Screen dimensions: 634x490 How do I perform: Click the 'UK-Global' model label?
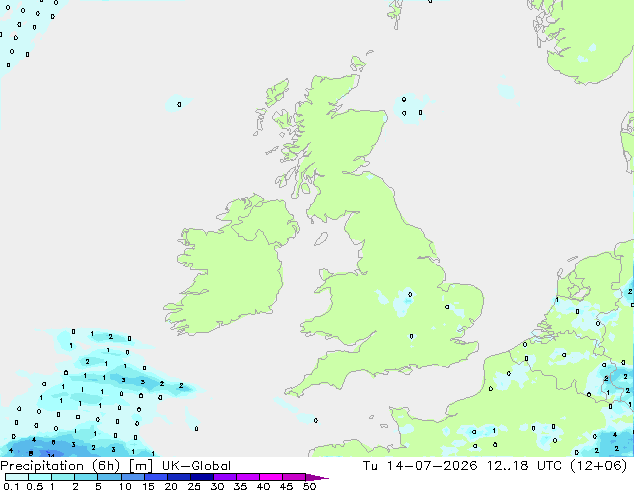click(196, 466)
